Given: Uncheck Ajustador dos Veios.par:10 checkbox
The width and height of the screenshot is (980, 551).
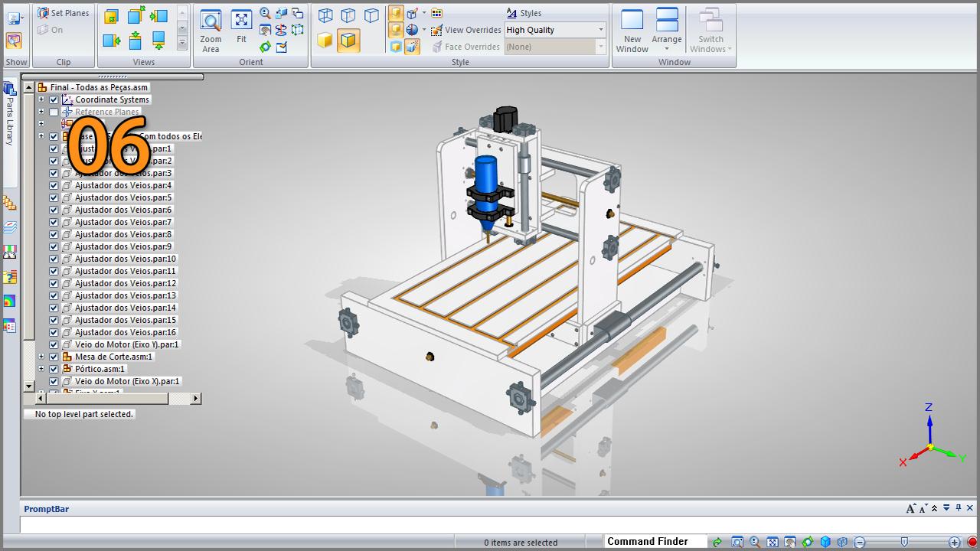Looking at the screenshot, I should point(54,259).
